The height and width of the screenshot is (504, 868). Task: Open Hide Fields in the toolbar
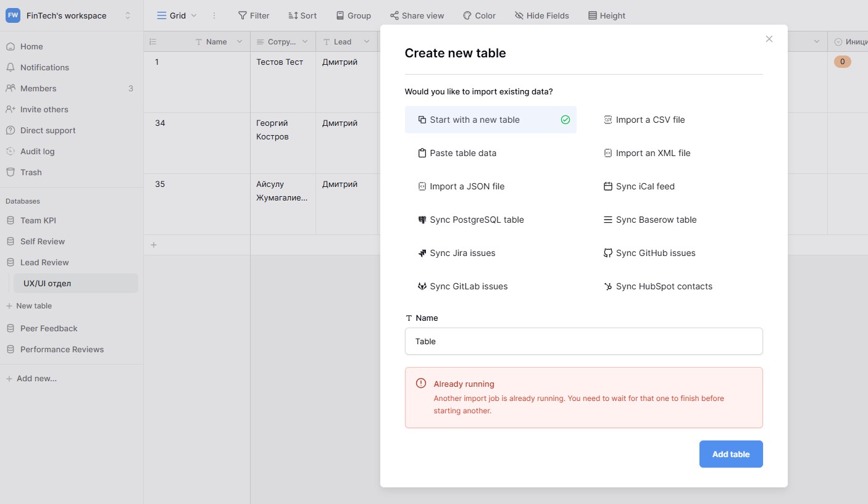pyautogui.click(x=541, y=15)
